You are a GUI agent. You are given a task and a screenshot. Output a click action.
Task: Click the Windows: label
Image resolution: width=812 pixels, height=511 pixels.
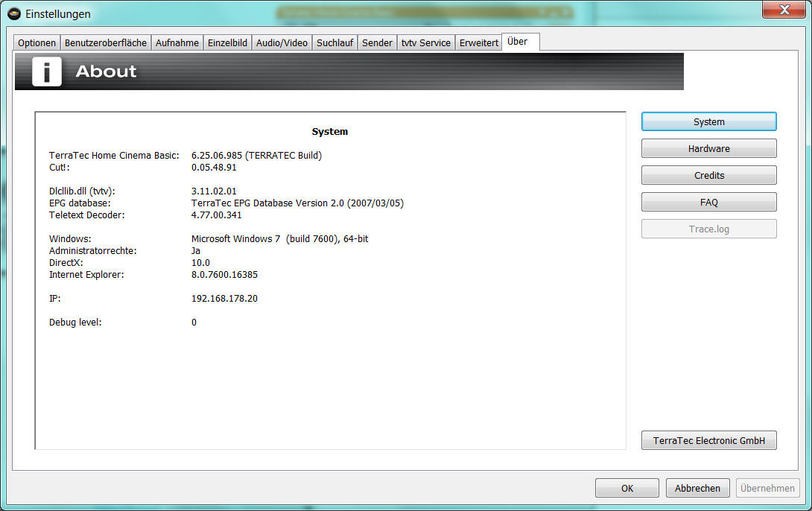pyautogui.click(x=70, y=238)
